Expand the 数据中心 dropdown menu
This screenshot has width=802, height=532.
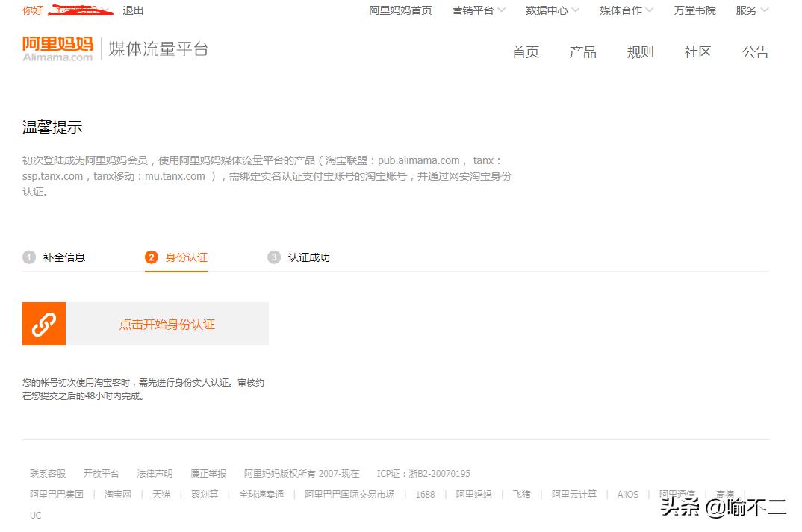[x=550, y=10]
